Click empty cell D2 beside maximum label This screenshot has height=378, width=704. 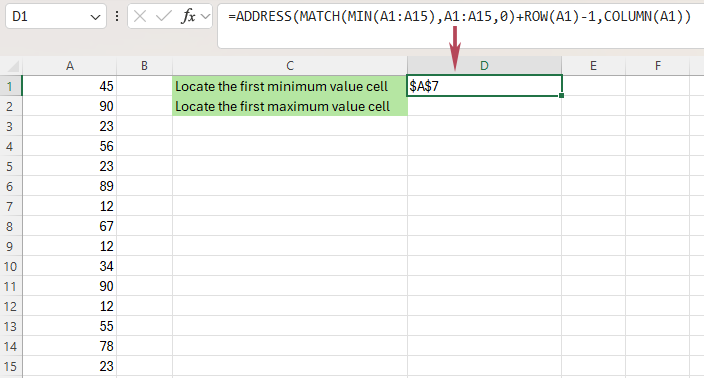pyautogui.click(x=484, y=106)
